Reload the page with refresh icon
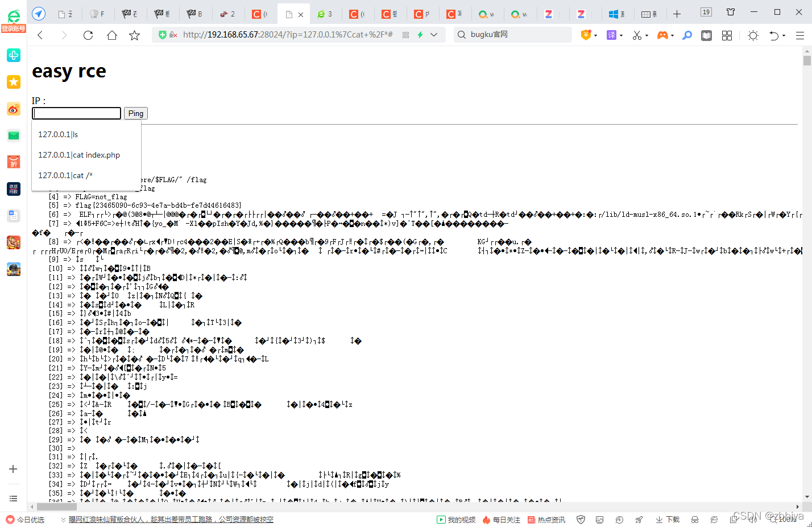The width and height of the screenshot is (812, 527). [88, 35]
